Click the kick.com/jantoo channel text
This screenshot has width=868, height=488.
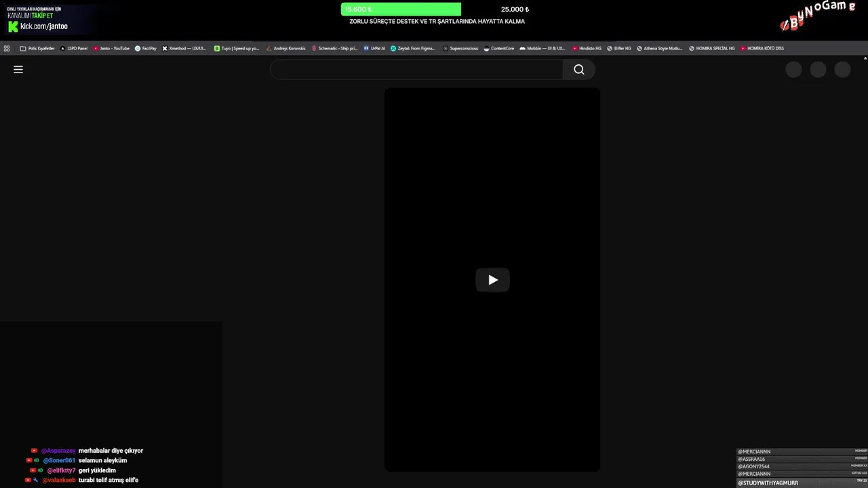[x=44, y=26]
